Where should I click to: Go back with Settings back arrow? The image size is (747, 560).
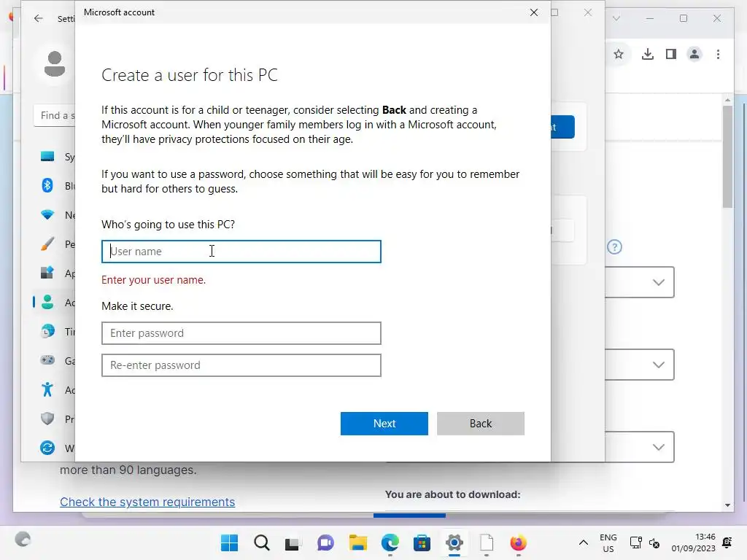pos(39,18)
